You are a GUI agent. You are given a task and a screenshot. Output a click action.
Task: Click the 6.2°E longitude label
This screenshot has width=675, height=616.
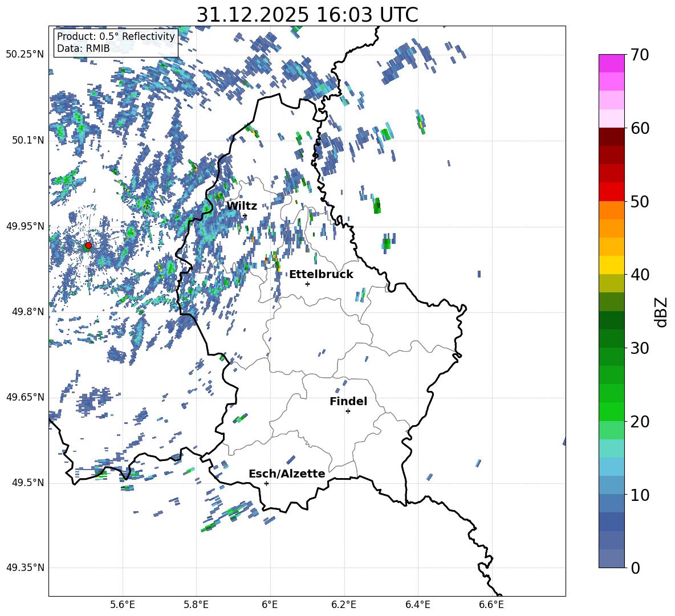click(x=344, y=605)
